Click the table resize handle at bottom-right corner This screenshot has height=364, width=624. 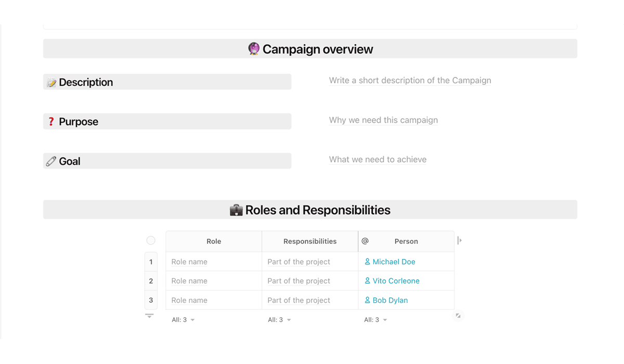(x=458, y=316)
